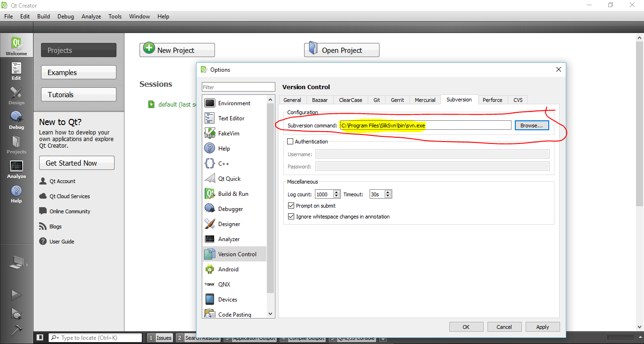Select Code Pasting options category
644x344 pixels.
(x=234, y=314)
